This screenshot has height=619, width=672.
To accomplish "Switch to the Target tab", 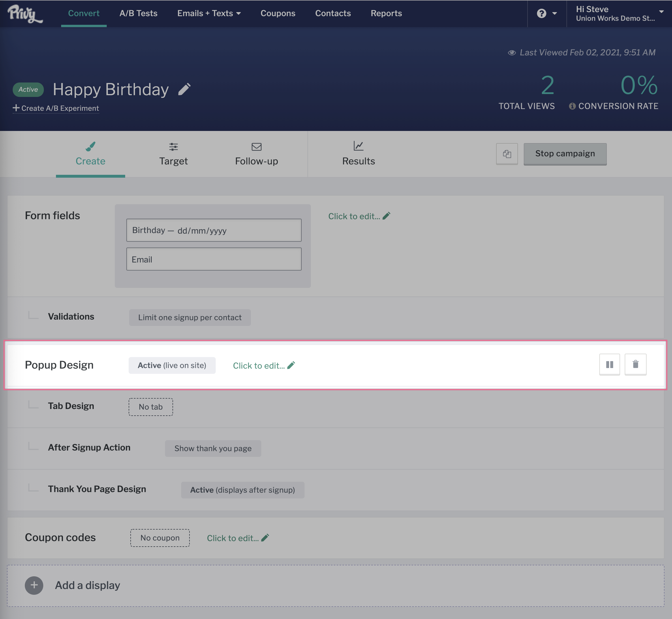I will click(x=173, y=154).
